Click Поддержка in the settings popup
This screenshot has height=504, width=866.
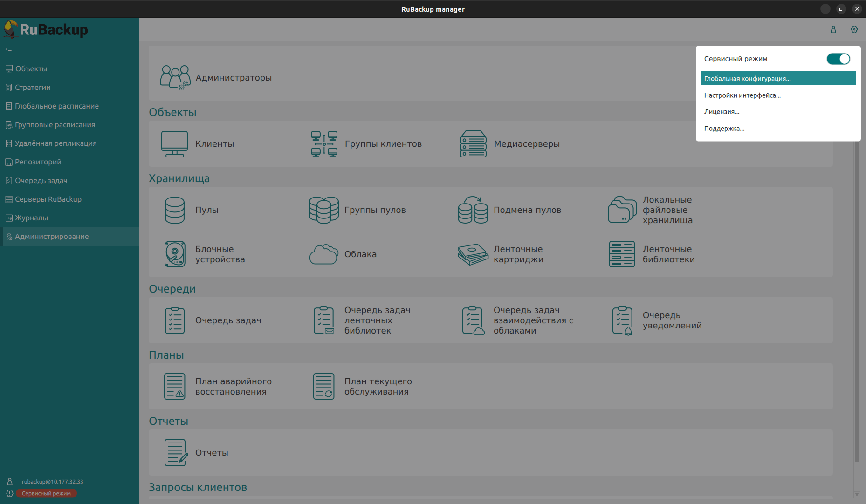tap(724, 129)
